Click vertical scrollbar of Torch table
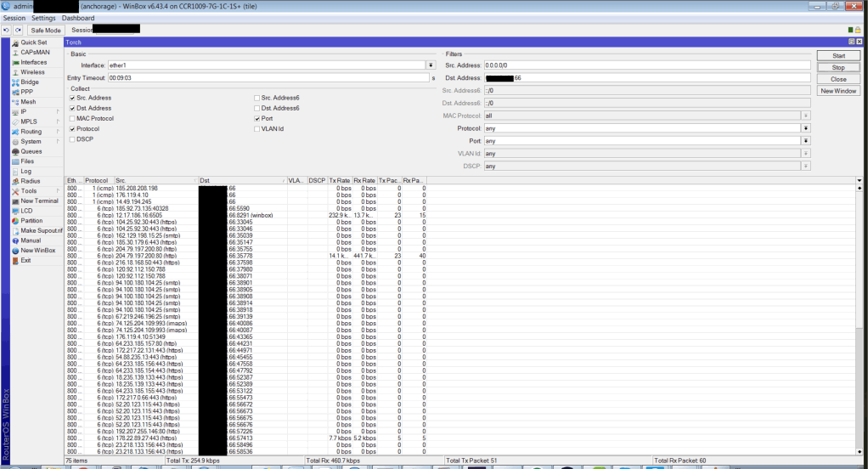Viewport: 868px width, 469px height. 860,321
